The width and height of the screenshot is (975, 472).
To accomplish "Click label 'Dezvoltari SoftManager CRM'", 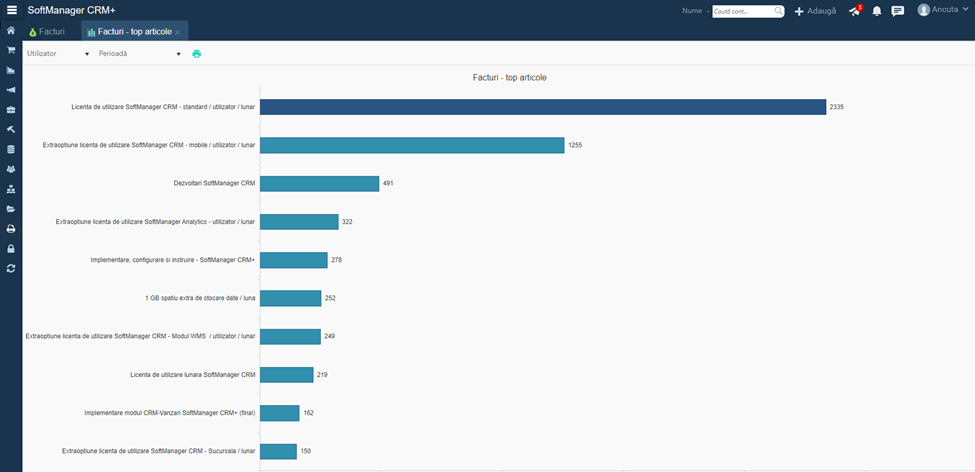I will tap(215, 183).
